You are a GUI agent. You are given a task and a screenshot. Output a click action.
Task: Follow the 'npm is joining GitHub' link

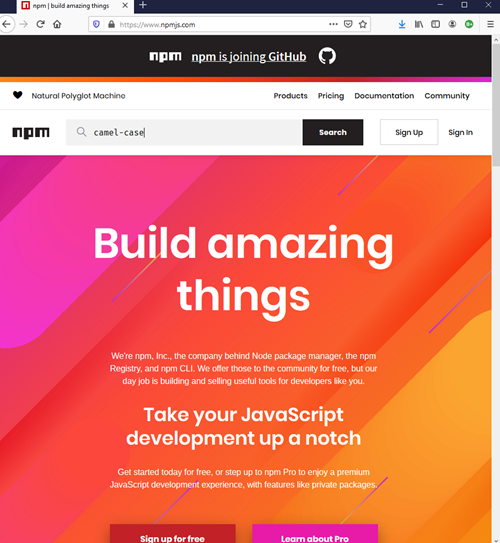(249, 56)
